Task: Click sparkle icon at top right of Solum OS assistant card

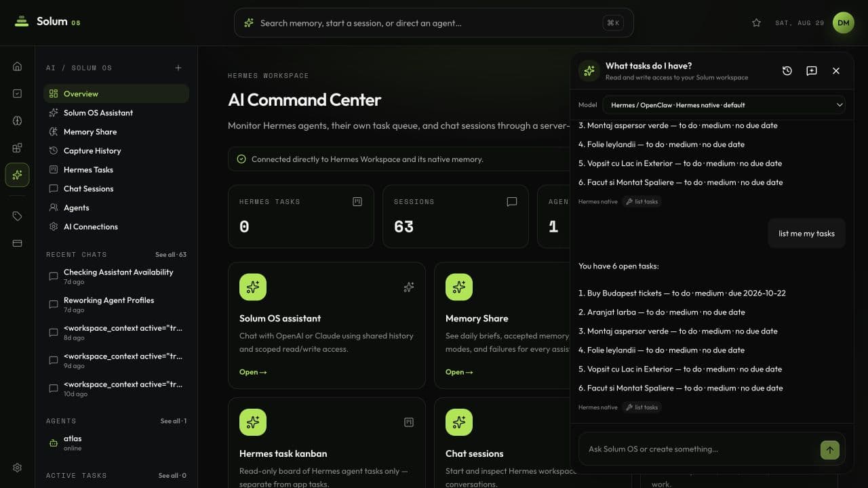Action: [409, 287]
